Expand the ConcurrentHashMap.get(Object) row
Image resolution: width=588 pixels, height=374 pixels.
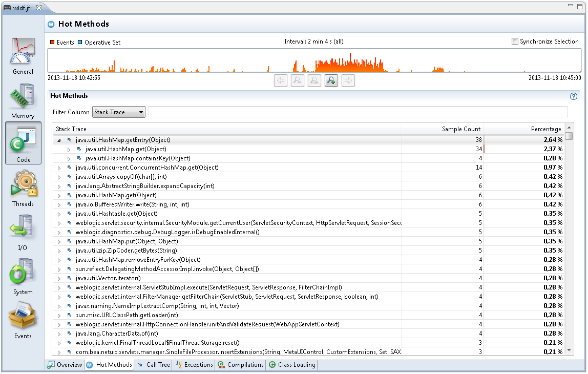tap(59, 168)
